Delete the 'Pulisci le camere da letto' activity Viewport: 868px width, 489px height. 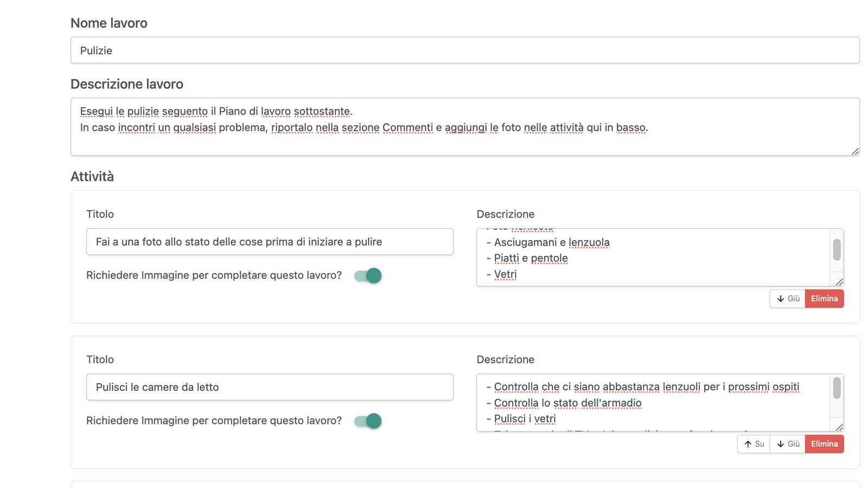[824, 444]
